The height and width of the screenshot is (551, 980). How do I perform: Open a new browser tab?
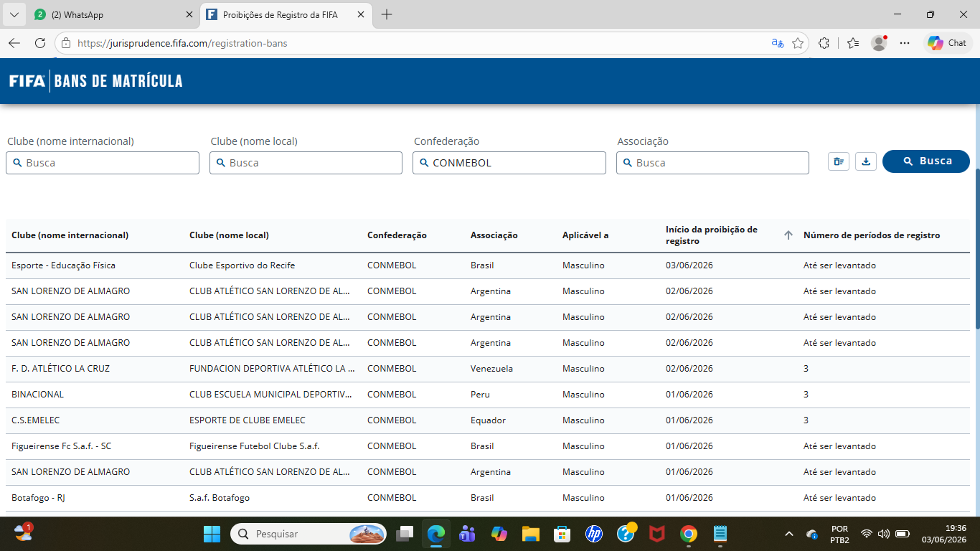click(x=387, y=14)
